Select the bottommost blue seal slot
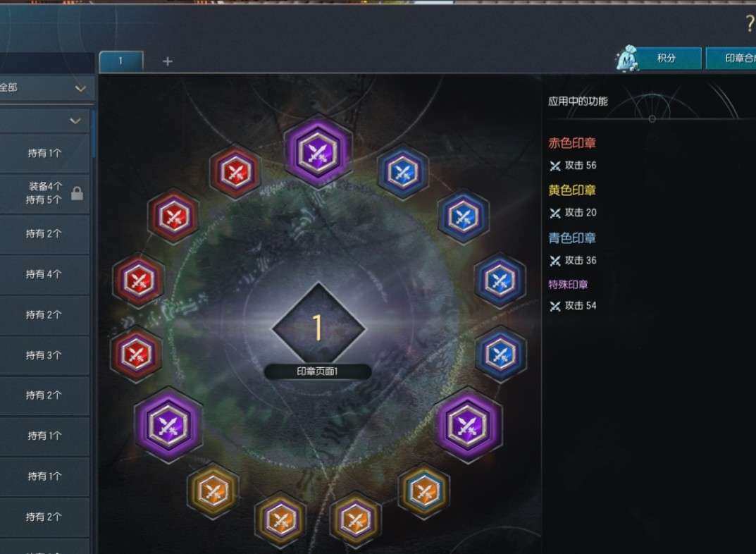This screenshot has width=756, height=554. [500, 353]
